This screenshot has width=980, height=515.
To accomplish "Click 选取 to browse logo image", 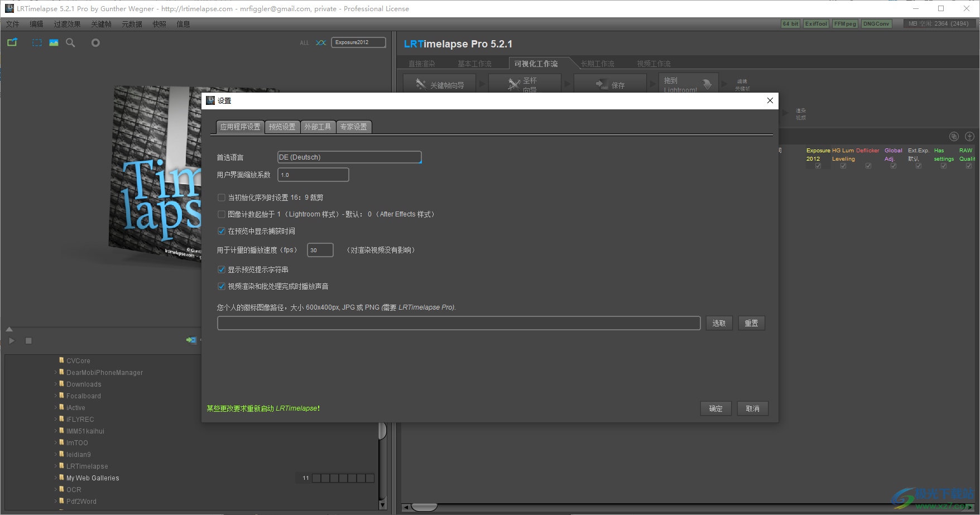I will (719, 323).
